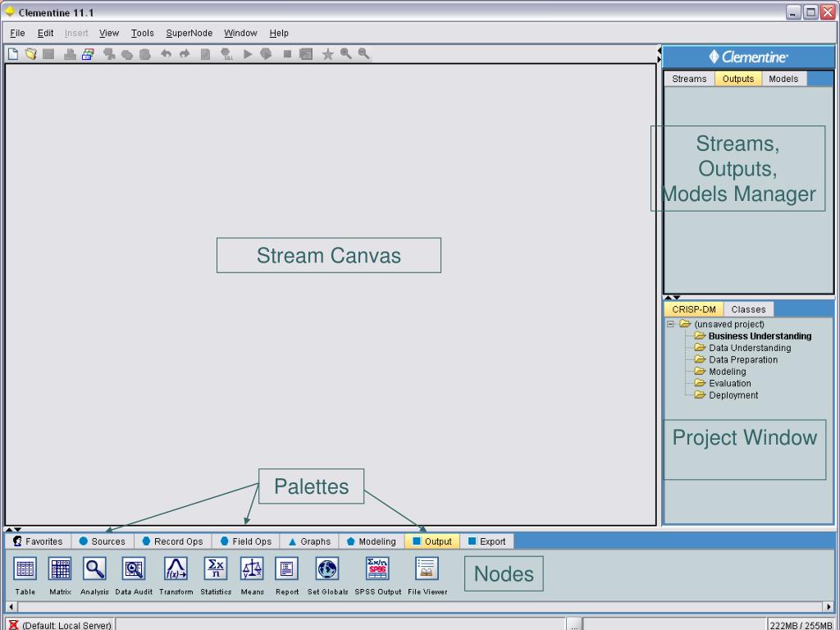Switch to the Classes project tab
Screen dimensions: 840x630
coord(748,309)
